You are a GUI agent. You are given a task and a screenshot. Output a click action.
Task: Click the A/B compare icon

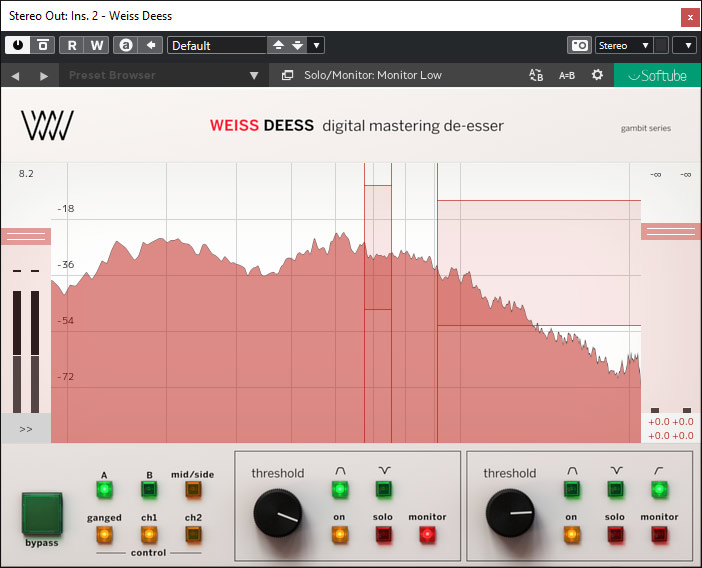(x=536, y=75)
